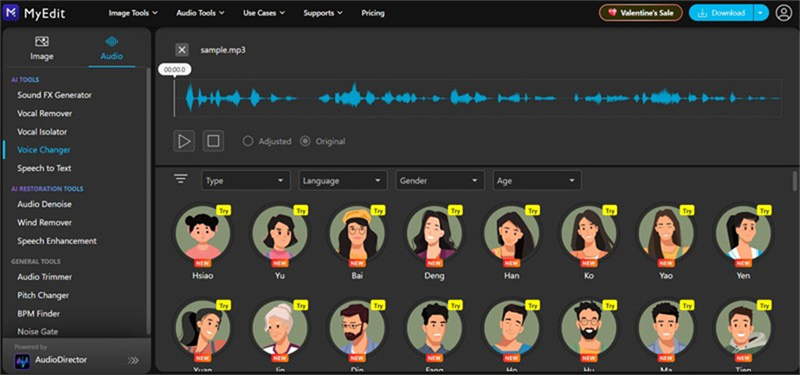Expand AudioDirector panel with triple chevron arrows

(x=133, y=361)
